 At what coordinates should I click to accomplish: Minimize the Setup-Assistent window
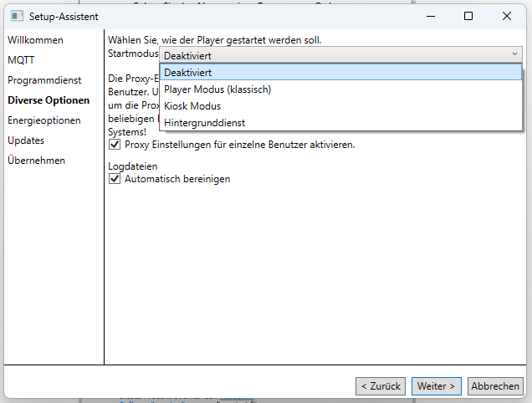click(x=431, y=16)
